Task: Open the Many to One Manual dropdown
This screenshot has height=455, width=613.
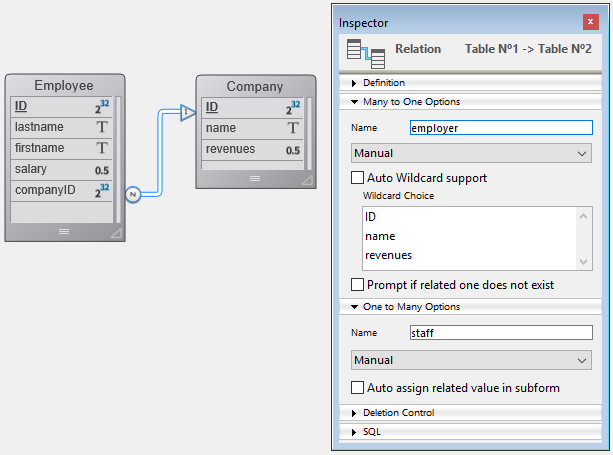Action: 471,154
